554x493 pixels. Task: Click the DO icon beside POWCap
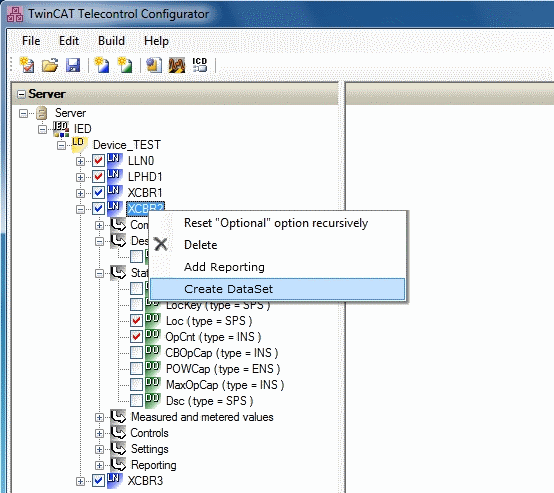point(153,369)
